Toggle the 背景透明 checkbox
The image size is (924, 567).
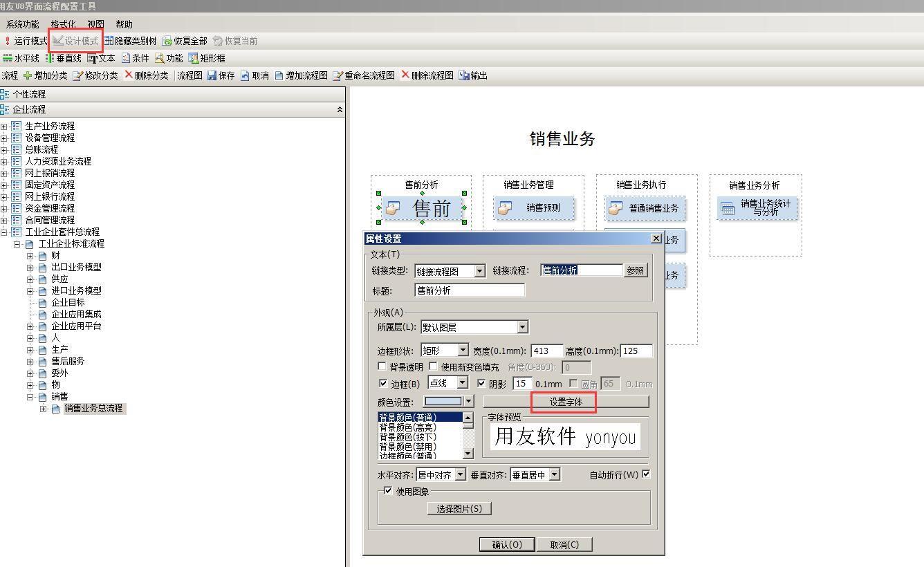tap(382, 366)
